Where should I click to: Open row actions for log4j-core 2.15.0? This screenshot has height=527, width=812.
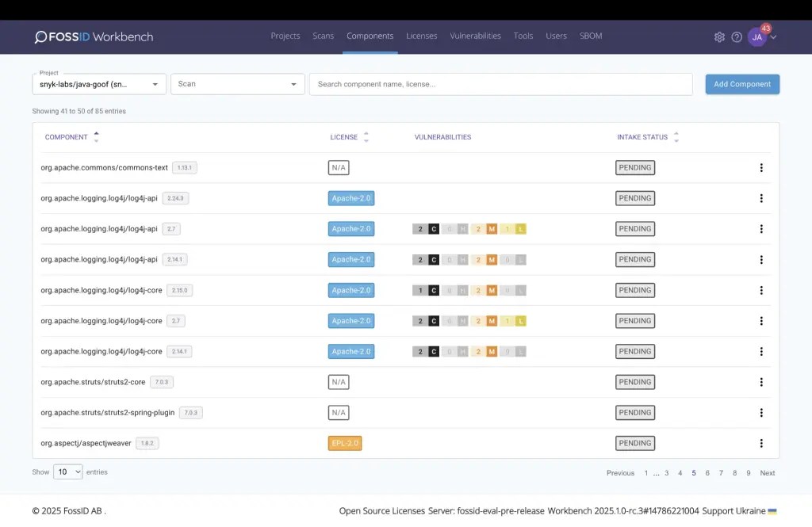coord(761,290)
